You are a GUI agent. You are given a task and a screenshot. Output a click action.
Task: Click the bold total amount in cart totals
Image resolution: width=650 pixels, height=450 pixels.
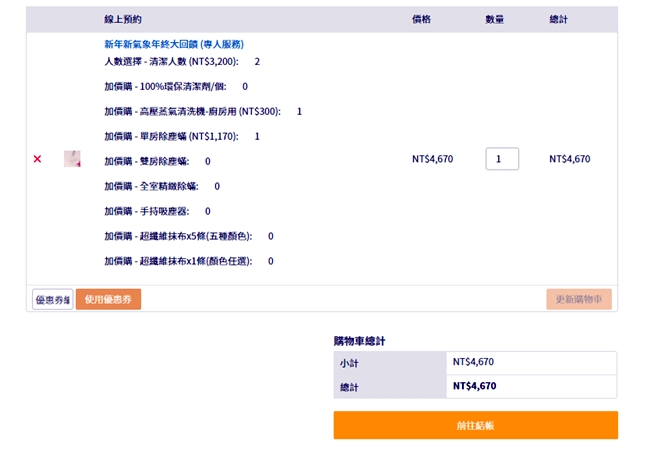tap(474, 386)
